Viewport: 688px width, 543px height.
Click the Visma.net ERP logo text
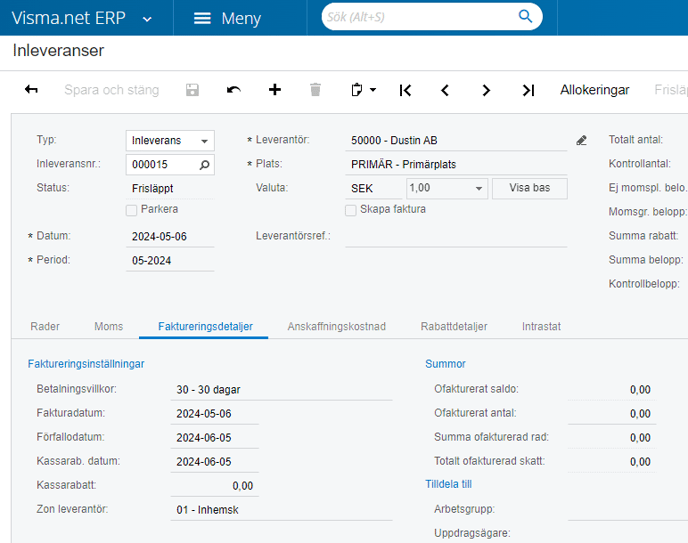tap(68, 18)
